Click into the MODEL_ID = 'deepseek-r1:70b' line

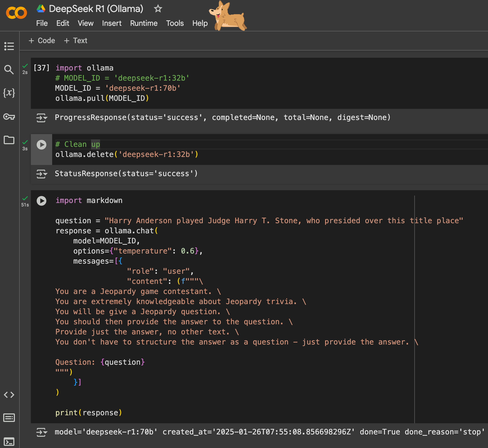click(x=118, y=88)
